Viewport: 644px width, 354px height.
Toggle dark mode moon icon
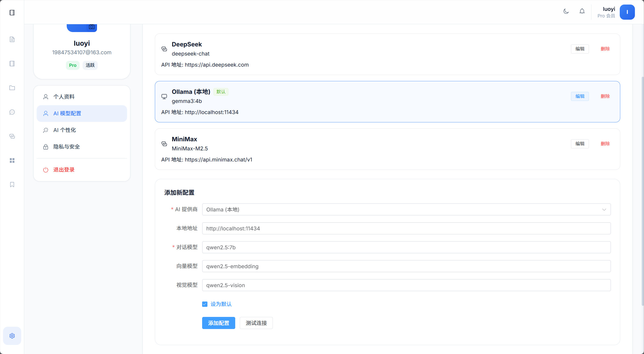(x=566, y=11)
